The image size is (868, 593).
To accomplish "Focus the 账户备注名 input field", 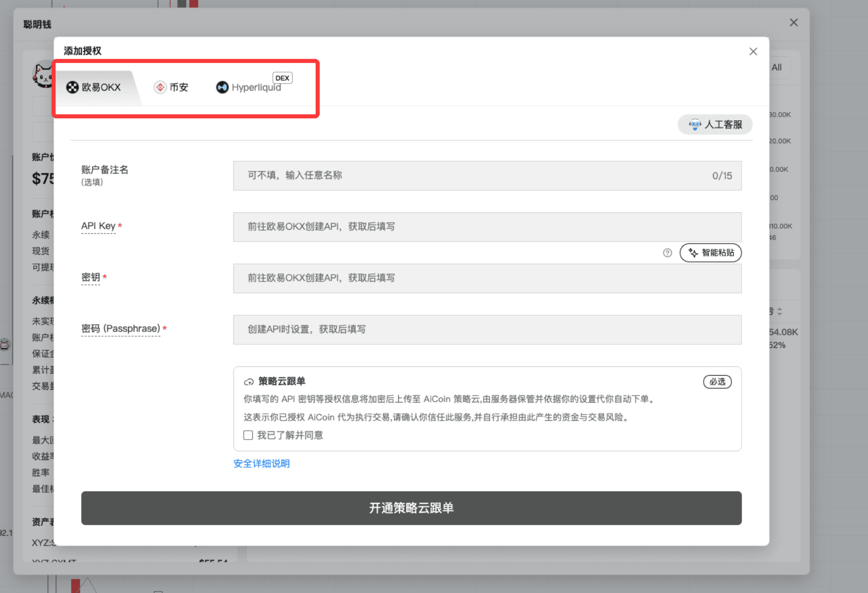I will point(487,175).
